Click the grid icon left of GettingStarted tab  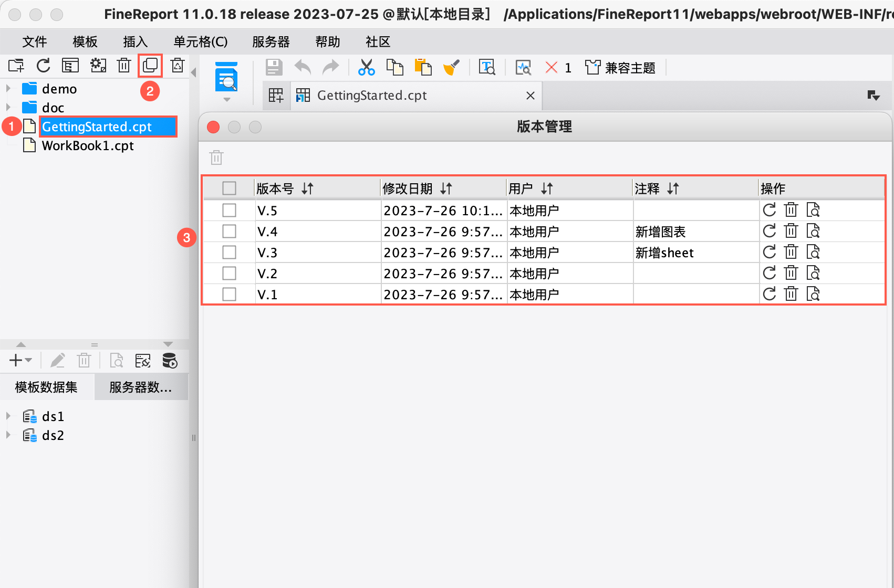[276, 96]
